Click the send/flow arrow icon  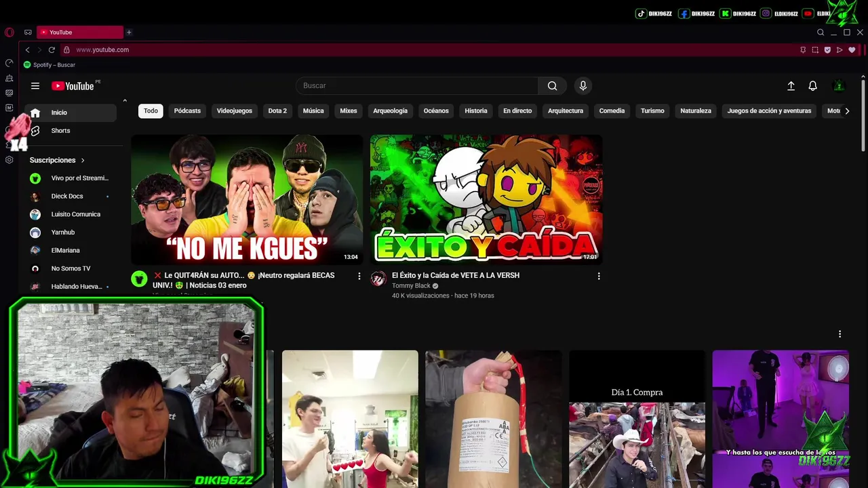[840, 49]
